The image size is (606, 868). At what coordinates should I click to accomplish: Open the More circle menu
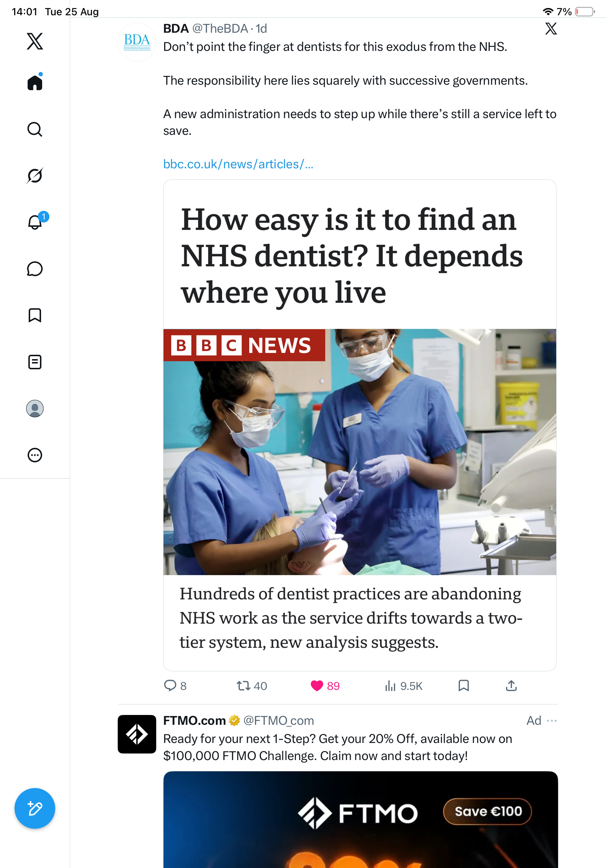tap(35, 455)
